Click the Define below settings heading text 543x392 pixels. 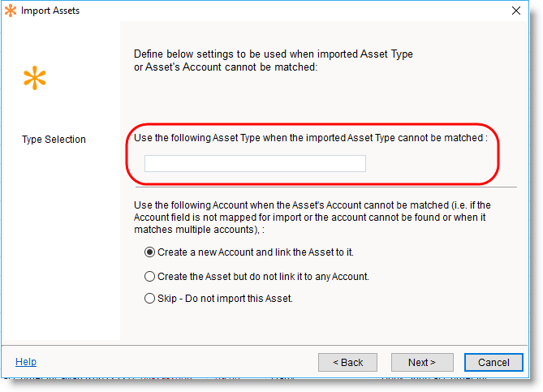click(x=274, y=60)
